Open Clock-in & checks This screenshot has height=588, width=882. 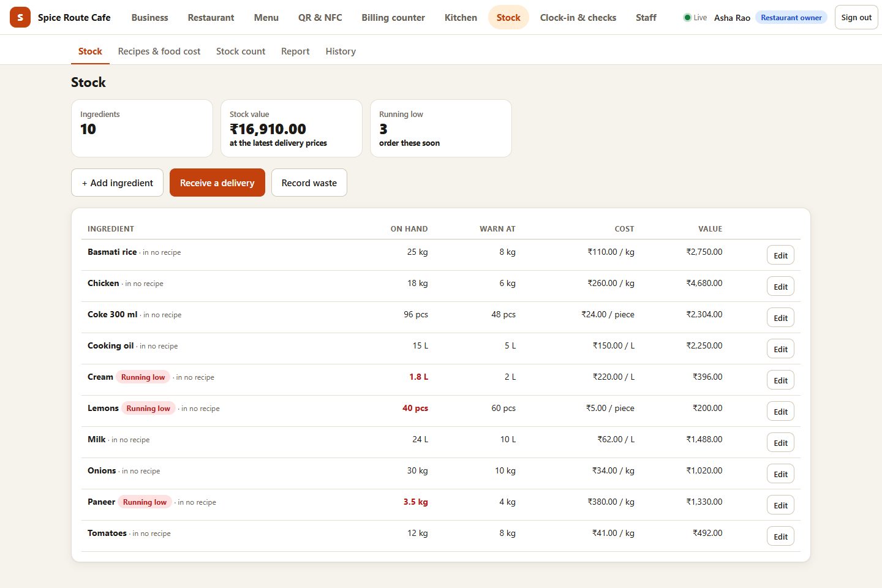[578, 18]
